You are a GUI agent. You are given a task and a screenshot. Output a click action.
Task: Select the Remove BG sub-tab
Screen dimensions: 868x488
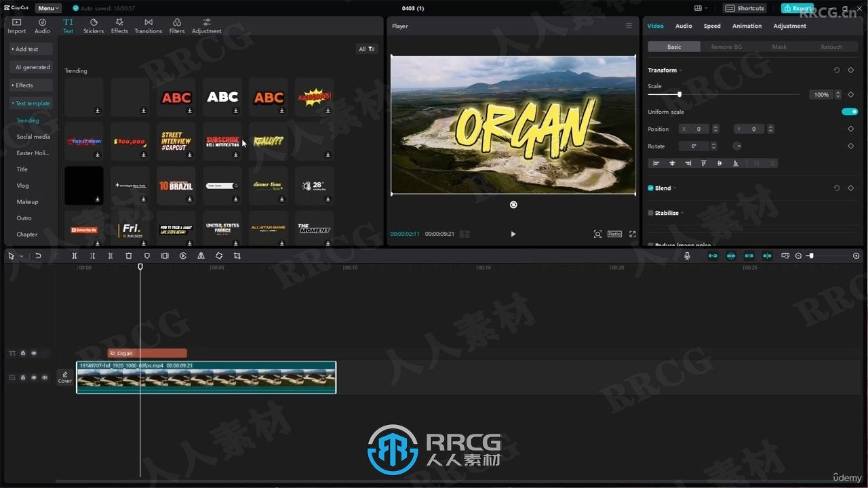coord(726,47)
